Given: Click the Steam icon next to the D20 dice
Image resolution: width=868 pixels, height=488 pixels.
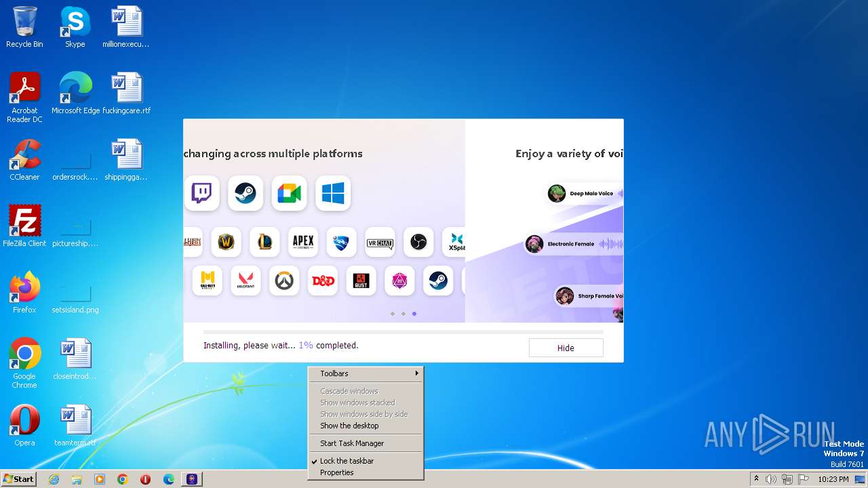Looking at the screenshot, I should [438, 281].
